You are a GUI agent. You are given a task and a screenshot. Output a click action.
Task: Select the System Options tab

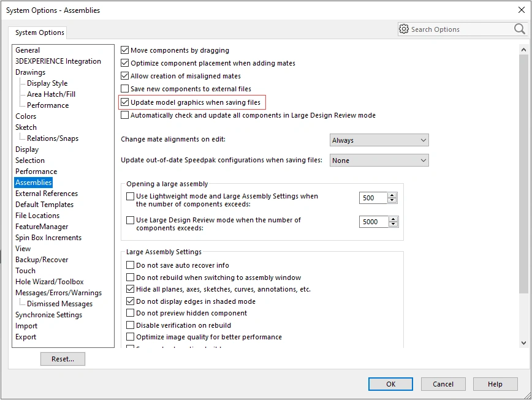[x=39, y=32]
